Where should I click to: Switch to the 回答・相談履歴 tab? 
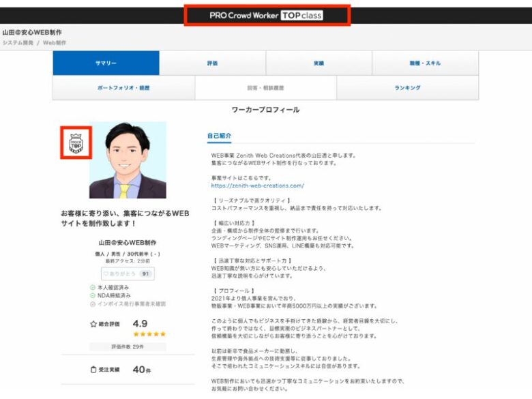pyautogui.click(x=265, y=88)
